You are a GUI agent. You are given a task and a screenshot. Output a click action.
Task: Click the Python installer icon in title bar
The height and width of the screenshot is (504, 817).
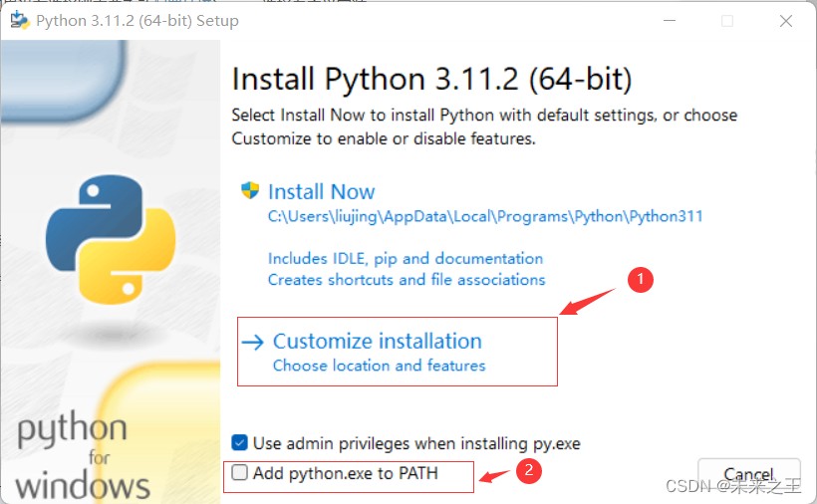coord(20,21)
